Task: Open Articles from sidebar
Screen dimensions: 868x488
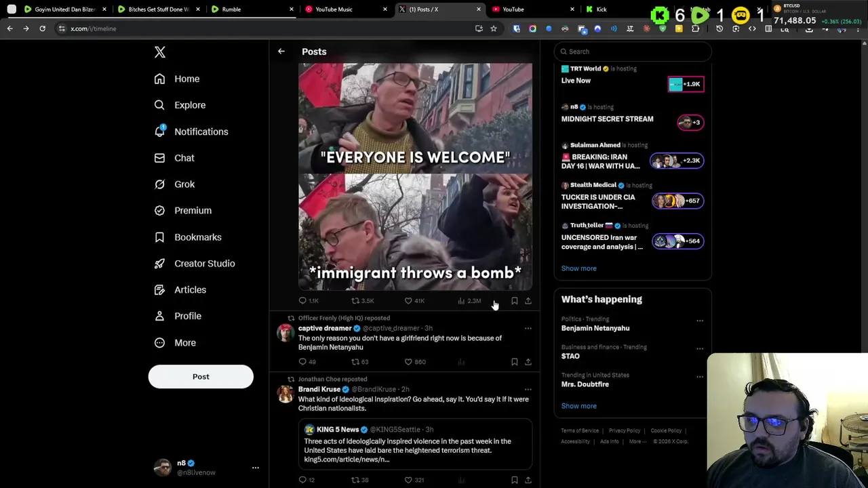Action: coord(180,290)
